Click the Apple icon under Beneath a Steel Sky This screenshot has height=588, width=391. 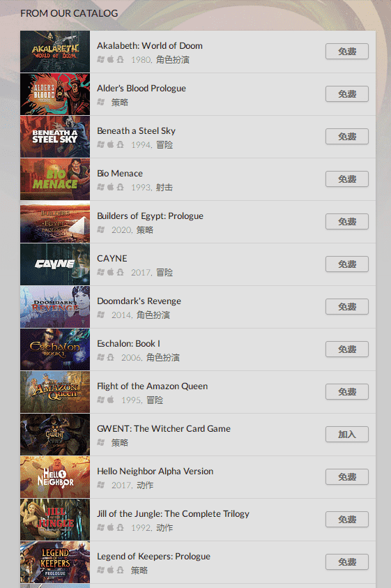(111, 144)
